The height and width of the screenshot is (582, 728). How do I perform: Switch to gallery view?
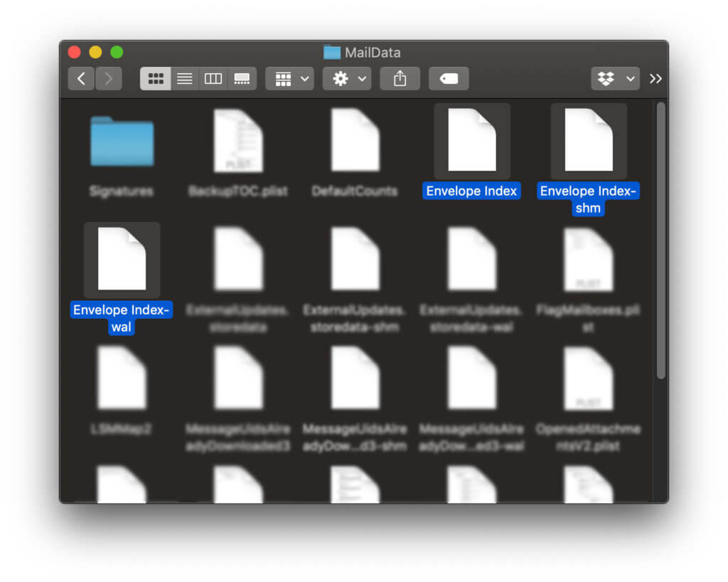click(x=242, y=78)
